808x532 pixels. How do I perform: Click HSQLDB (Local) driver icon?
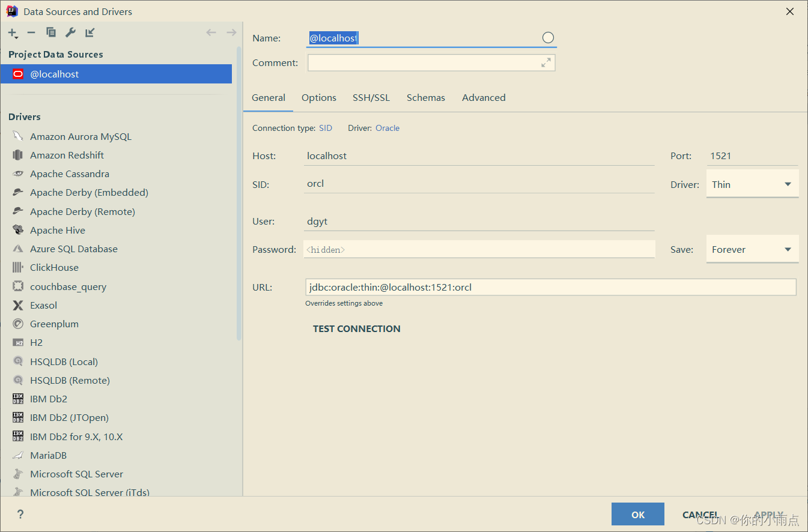coord(18,361)
